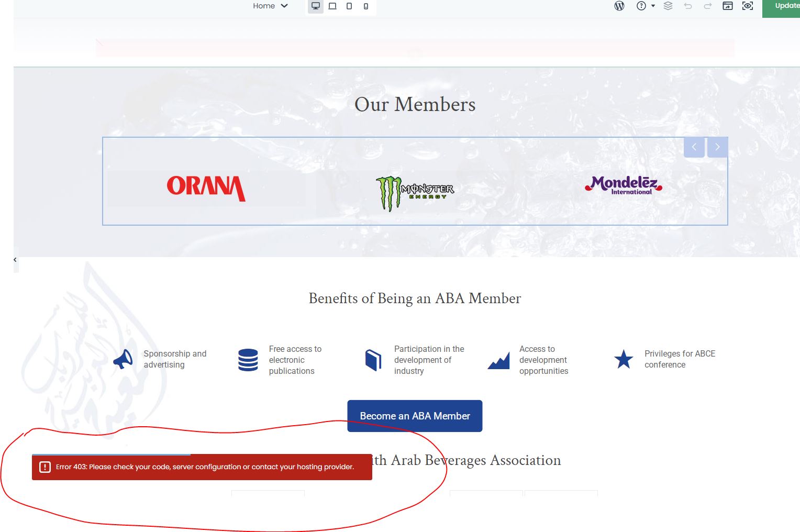Click the megaphone sponsorship icon
800x532 pixels.
tap(124, 359)
